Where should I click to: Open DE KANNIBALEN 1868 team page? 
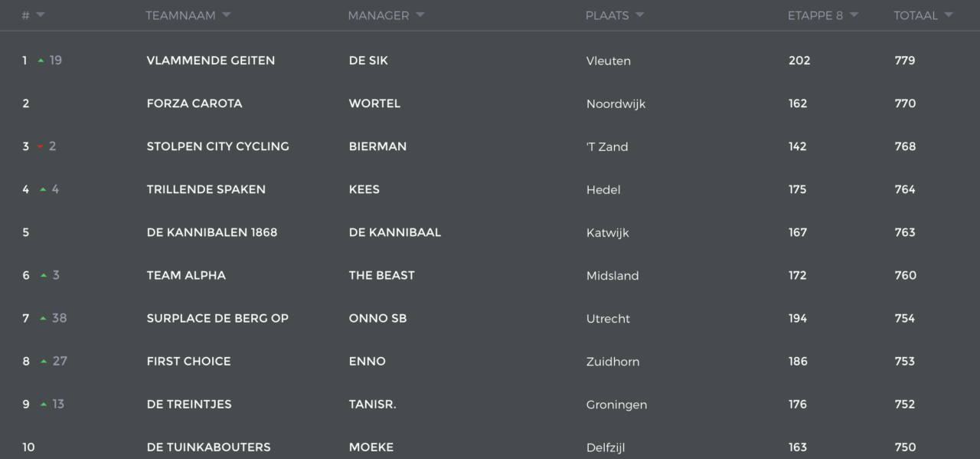tap(212, 232)
